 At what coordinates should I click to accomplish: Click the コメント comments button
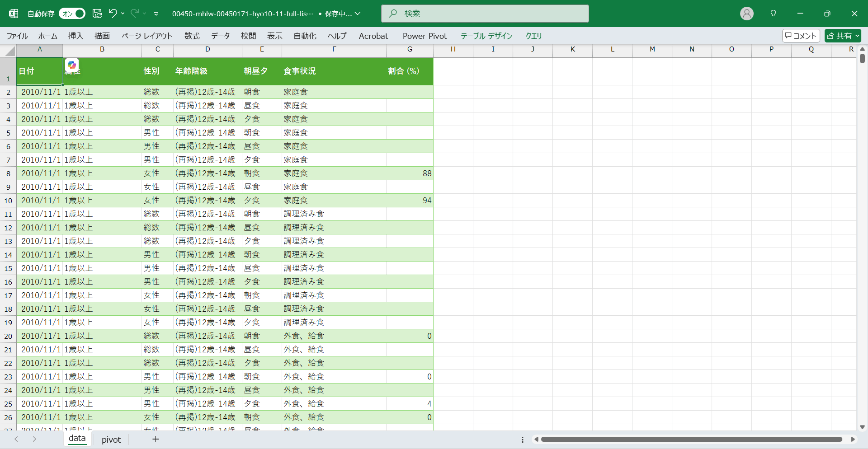801,36
